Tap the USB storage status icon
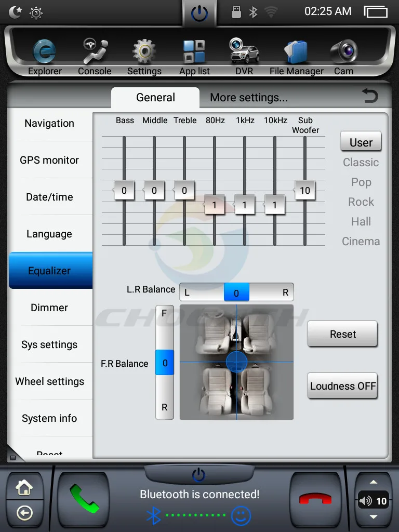399x532 pixels. [x=236, y=12]
